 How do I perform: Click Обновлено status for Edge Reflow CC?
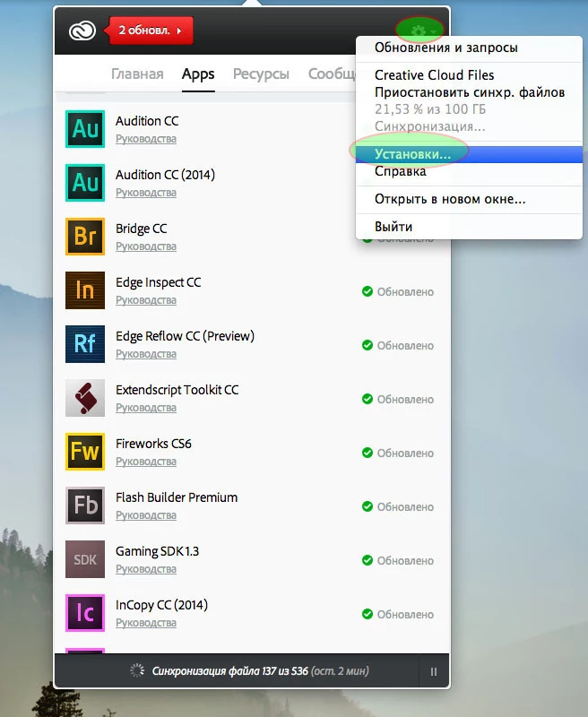398,345
